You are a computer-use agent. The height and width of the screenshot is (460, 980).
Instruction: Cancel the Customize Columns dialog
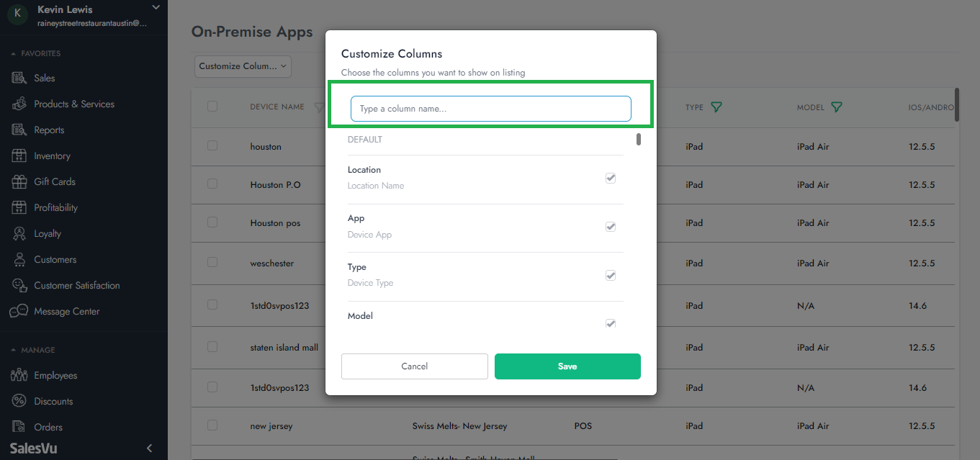coord(414,366)
